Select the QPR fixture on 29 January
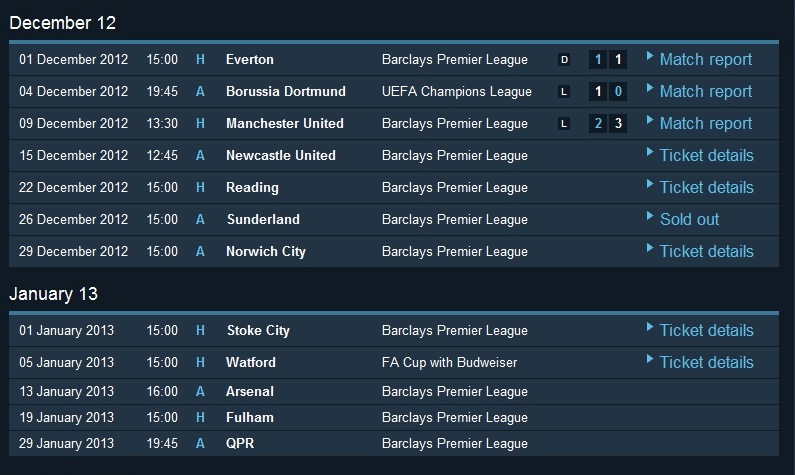The image size is (795, 475). coord(393,443)
